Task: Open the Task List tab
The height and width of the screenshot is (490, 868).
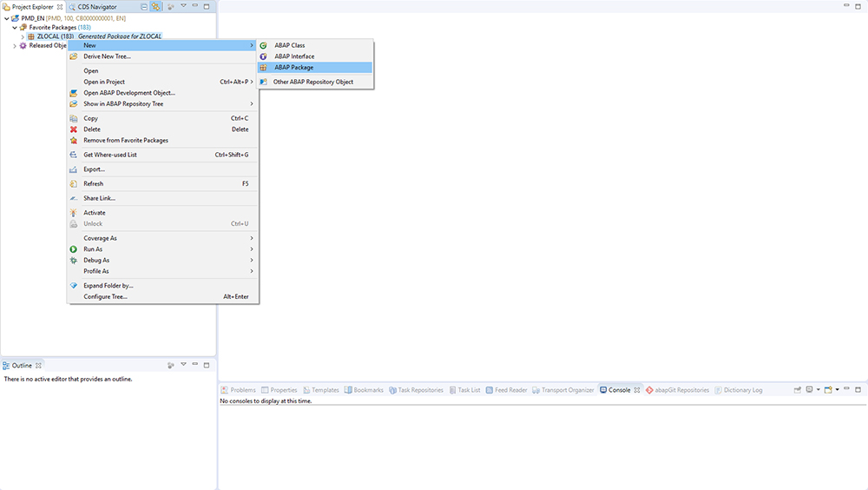Action: (x=464, y=390)
